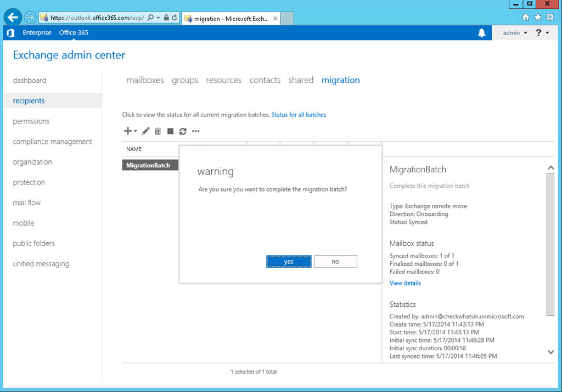Click the search magnifier in address bar
This screenshot has height=392, width=562.
(150, 18)
